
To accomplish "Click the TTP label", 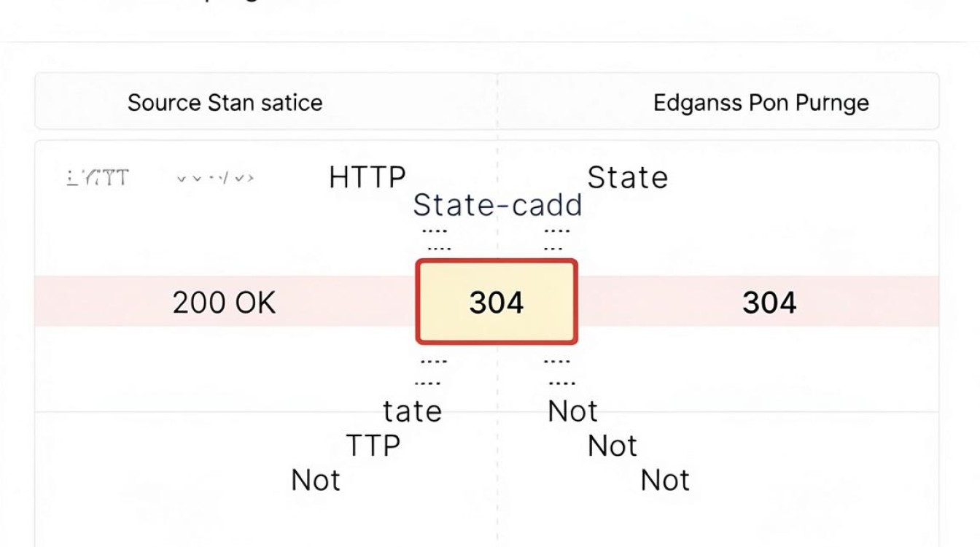I will click(373, 445).
